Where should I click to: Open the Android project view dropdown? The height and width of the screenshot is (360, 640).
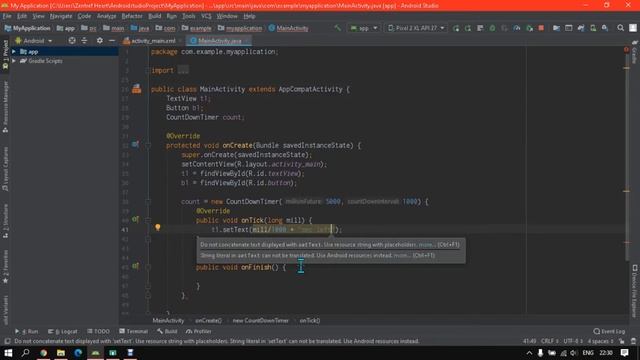pyautogui.click(x=34, y=41)
